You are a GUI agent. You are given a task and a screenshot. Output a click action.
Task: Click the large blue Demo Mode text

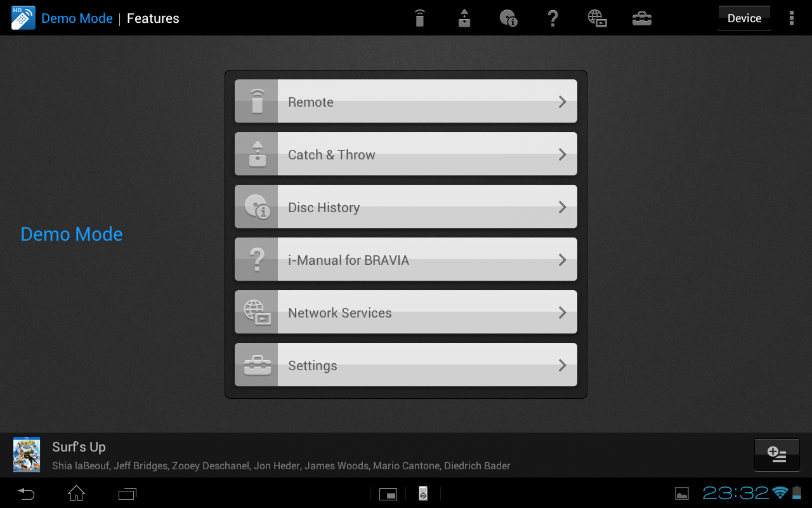click(x=72, y=234)
